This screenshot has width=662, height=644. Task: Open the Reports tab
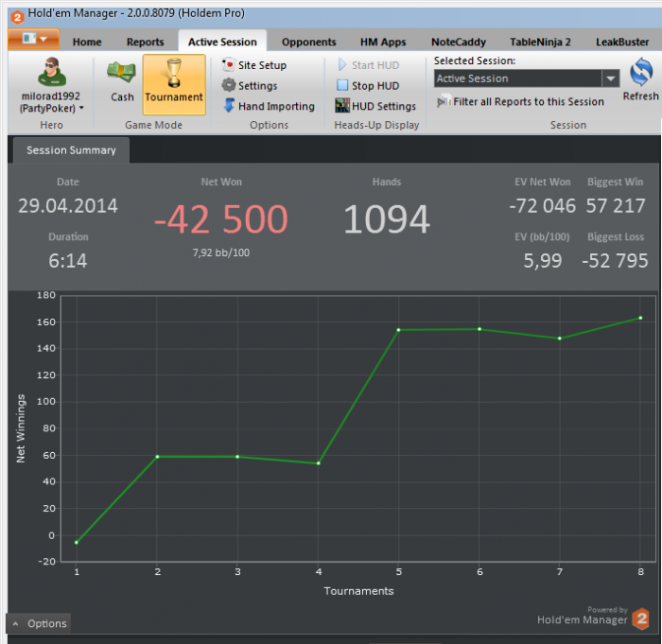[145, 42]
